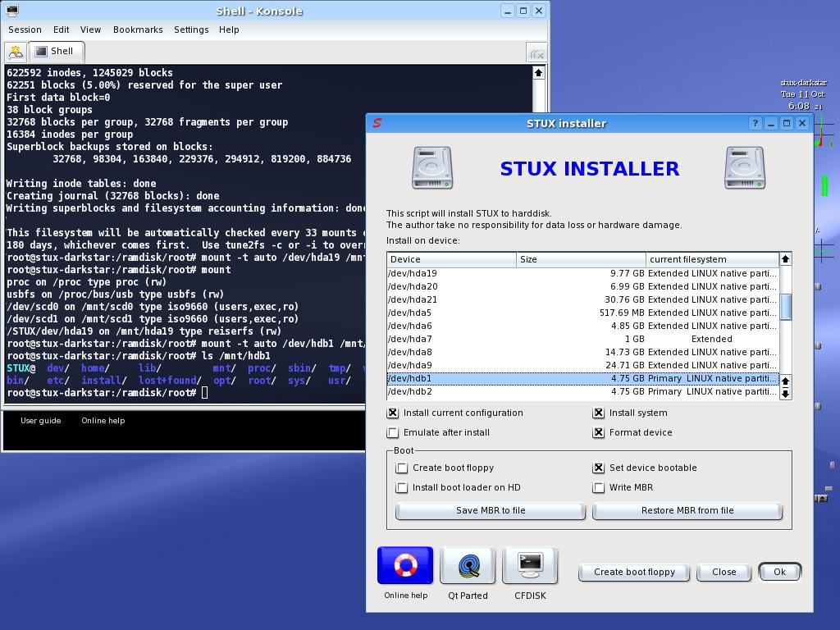
Task: Click the device list scrollbar thumb
Action: [x=785, y=307]
